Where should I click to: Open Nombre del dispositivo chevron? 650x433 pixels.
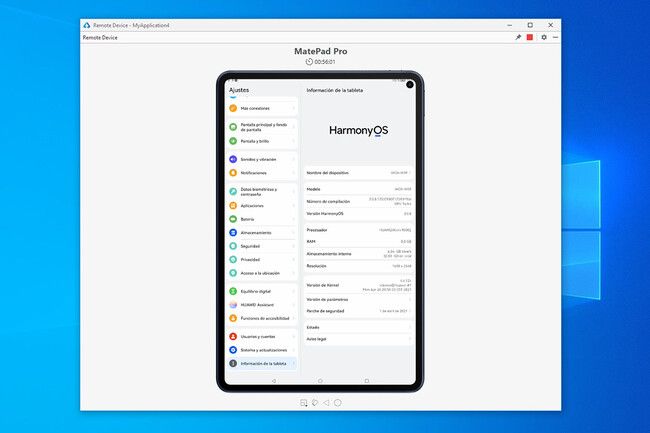tap(410, 173)
